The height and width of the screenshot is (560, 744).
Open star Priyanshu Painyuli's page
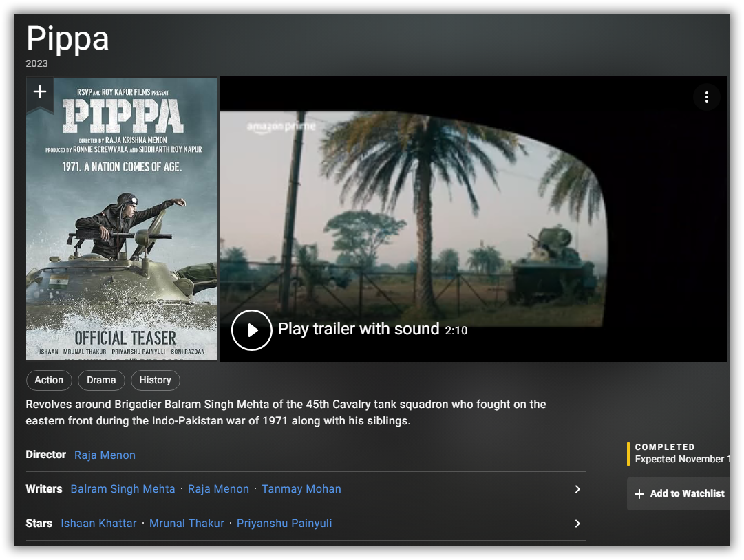[x=284, y=523]
